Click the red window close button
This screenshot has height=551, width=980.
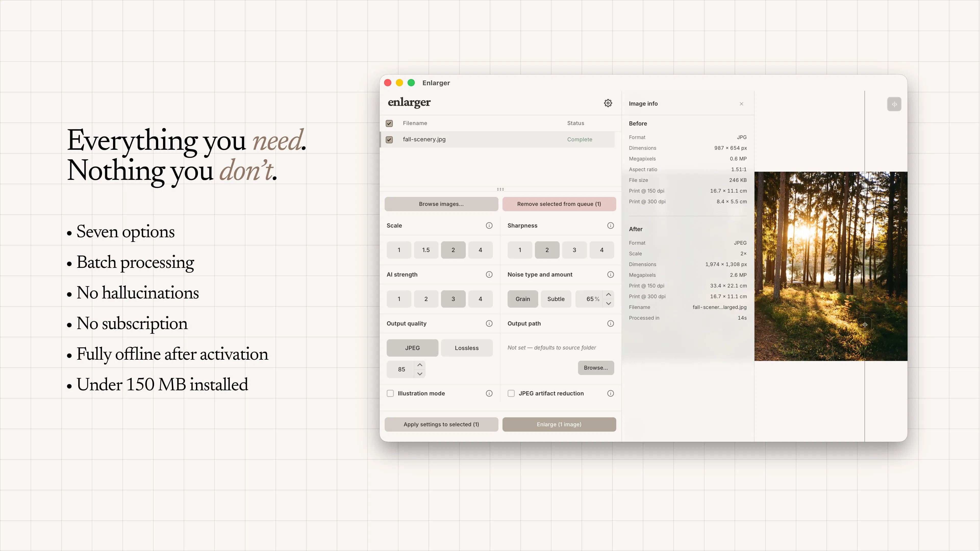[x=388, y=83]
